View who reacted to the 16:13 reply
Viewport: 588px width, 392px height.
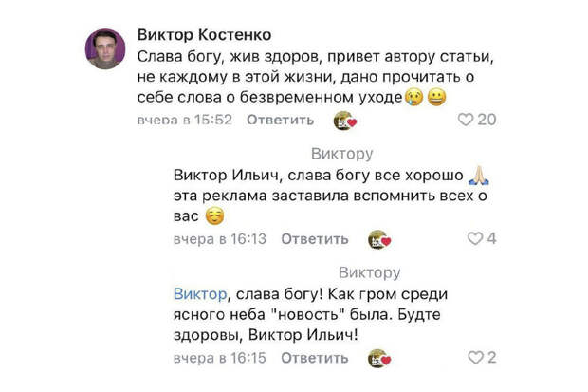click(x=379, y=239)
